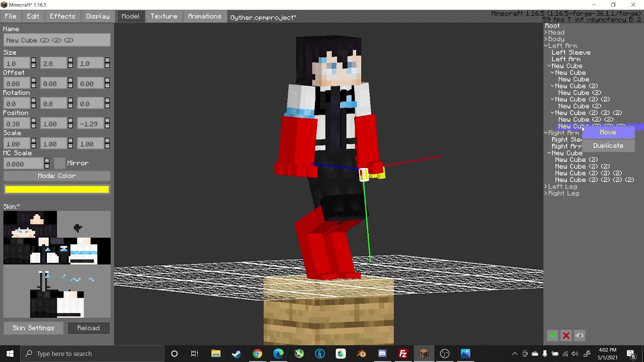Image resolution: width=644 pixels, height=362 pixels.
Task: Open Cortana circle icon on taskbar
Action: point(174,353)
